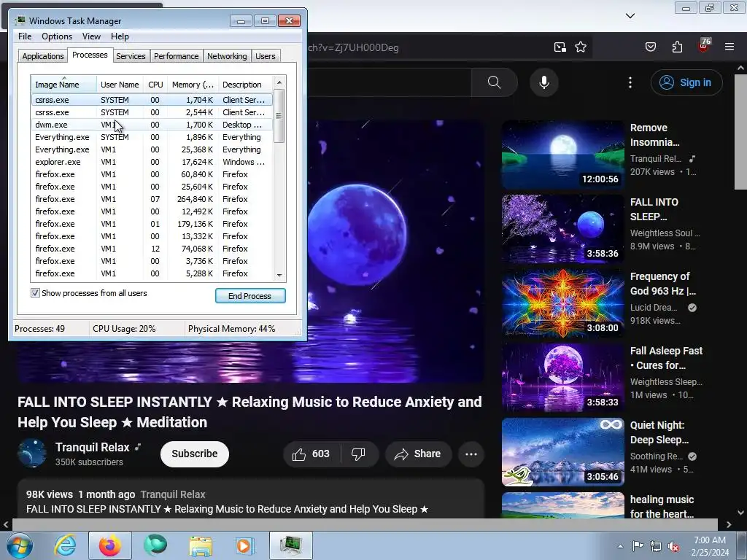Screen dimensions: 747x560
Task: Click the YouTube search magnifier icon
Action: (494, 82)
